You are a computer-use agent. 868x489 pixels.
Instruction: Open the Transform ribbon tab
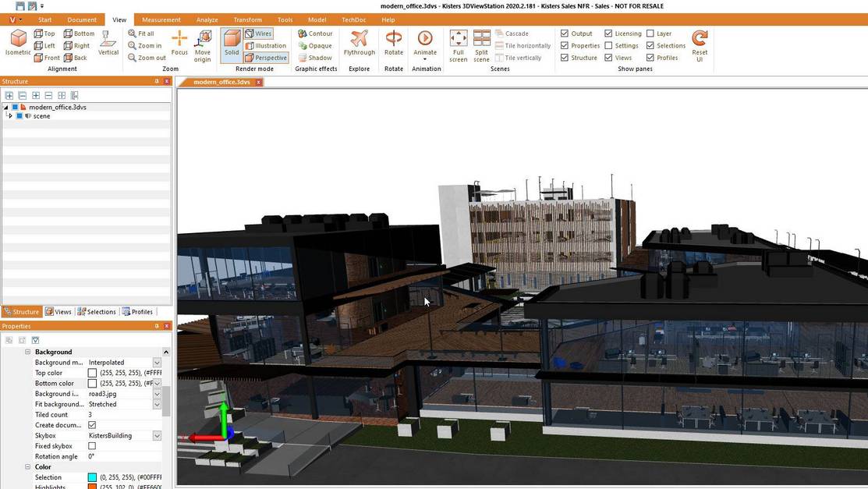point(247,19)
